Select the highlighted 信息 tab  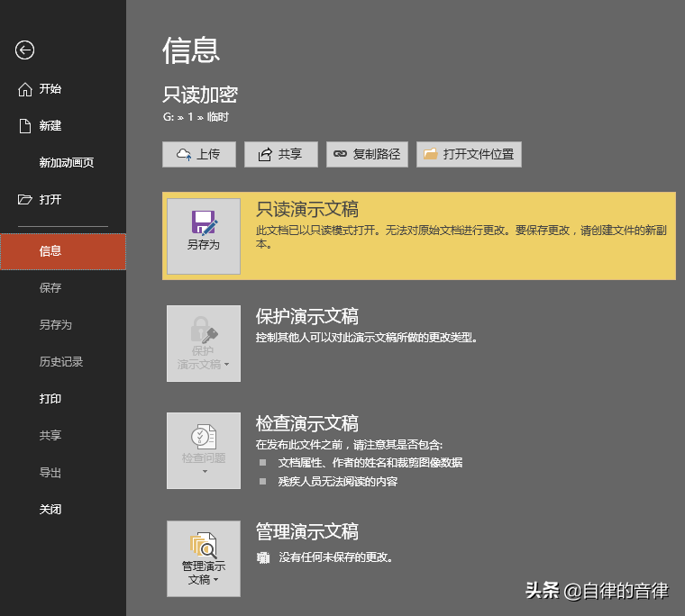63,251
